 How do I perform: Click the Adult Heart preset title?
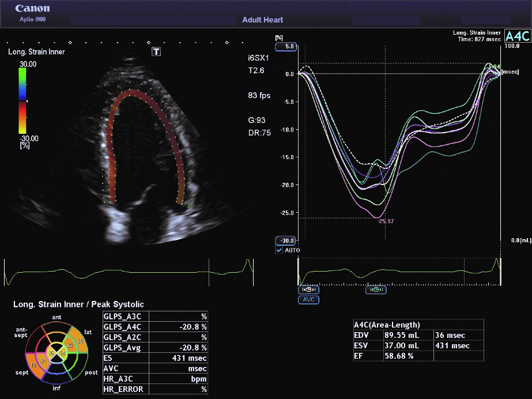pos(263,20)
